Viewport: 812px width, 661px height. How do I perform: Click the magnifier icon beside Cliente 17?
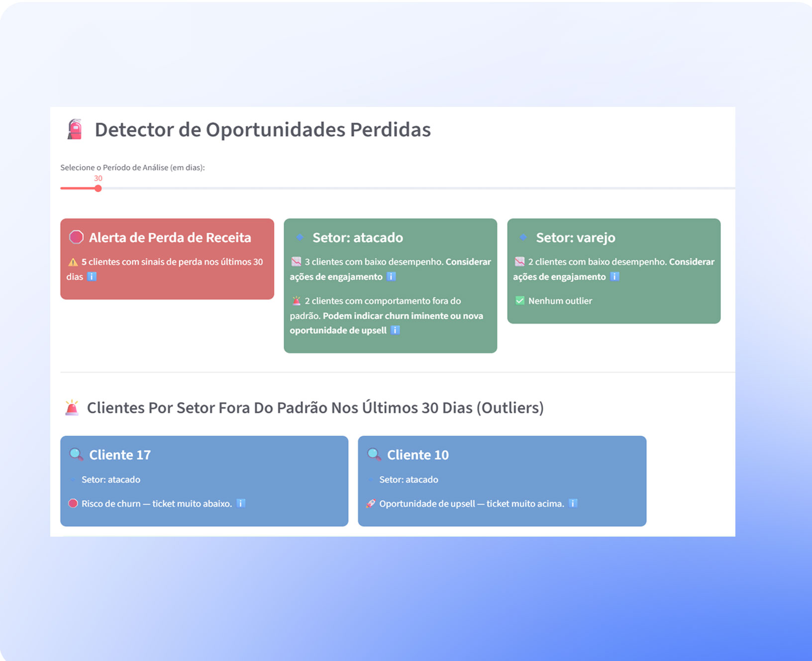[x=76, y=454]
